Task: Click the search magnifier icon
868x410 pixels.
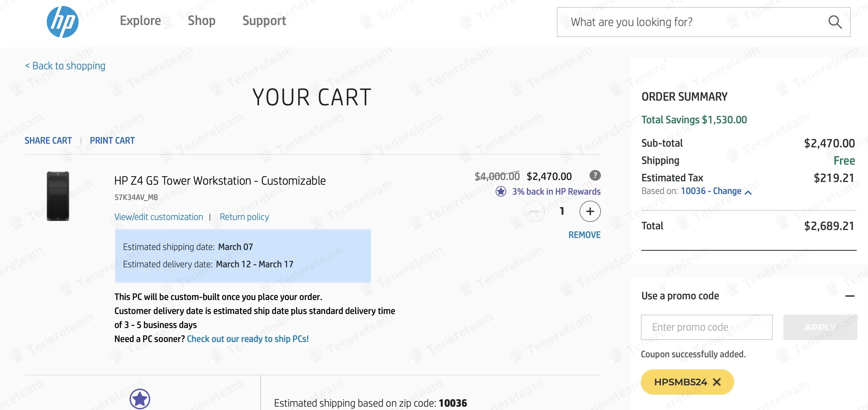Action: (x=835, y=22)
